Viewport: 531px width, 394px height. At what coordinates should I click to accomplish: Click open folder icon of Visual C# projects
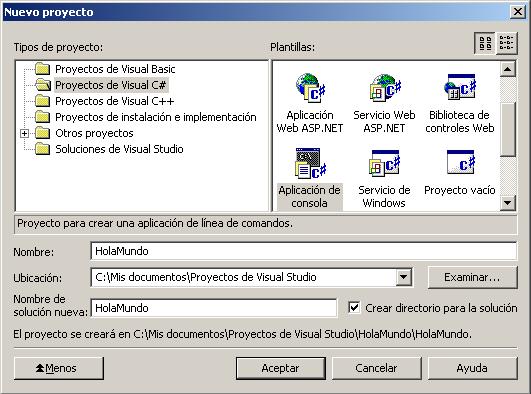tap(43, 85)
